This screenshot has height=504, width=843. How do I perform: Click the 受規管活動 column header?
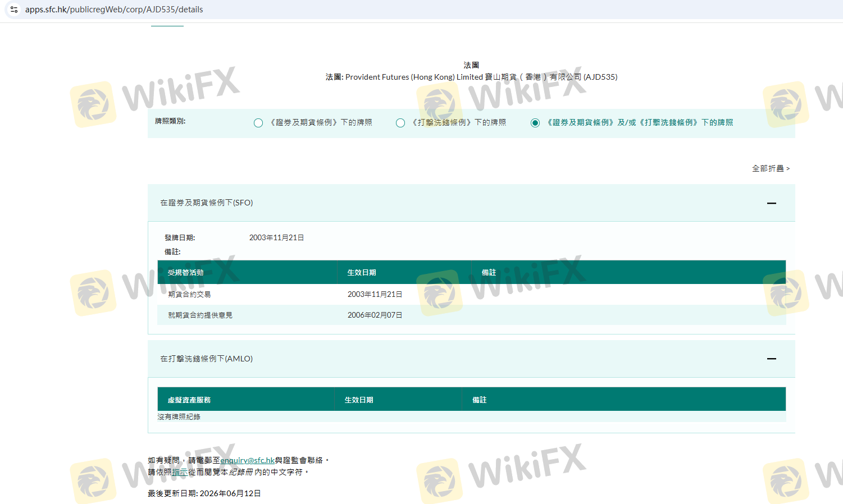tap(186, 273)
